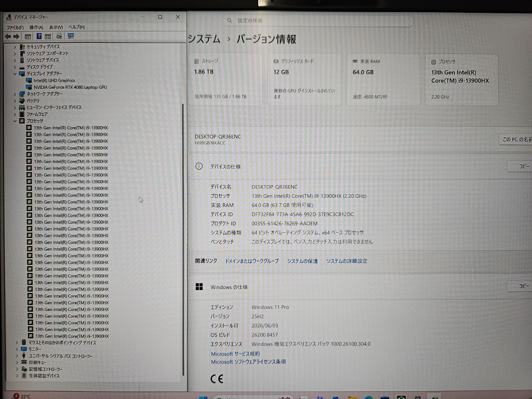Screen dimensions: 532x399
Task: Click the システム breadcrumb link
Action: (204, 39)
